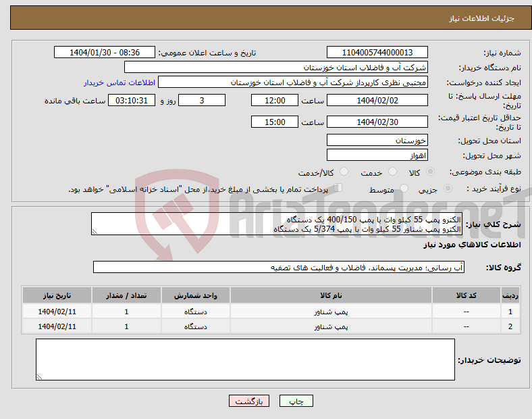532x419 pixels.
Task: Click the اطلاعات کالاهای مورد نیاز heading
Action: click(473, 245)
